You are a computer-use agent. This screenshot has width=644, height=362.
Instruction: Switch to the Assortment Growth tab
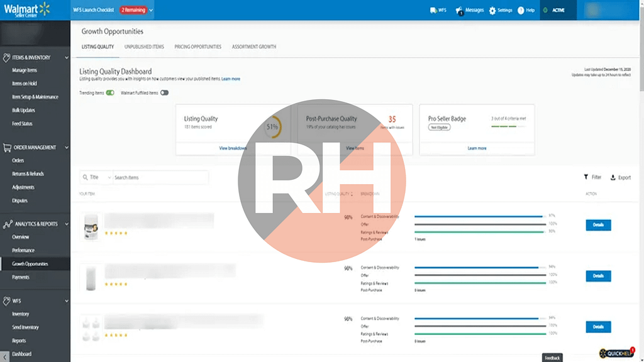pos(254,47)
